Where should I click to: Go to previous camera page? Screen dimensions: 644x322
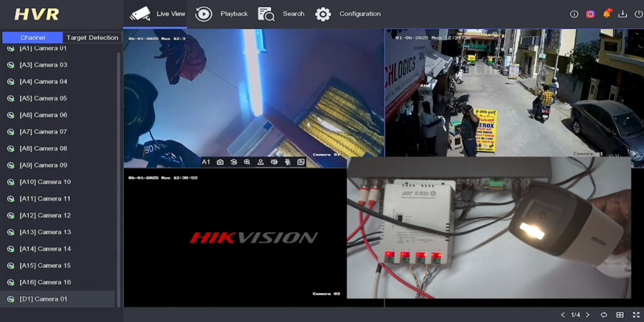pos(563,314)
